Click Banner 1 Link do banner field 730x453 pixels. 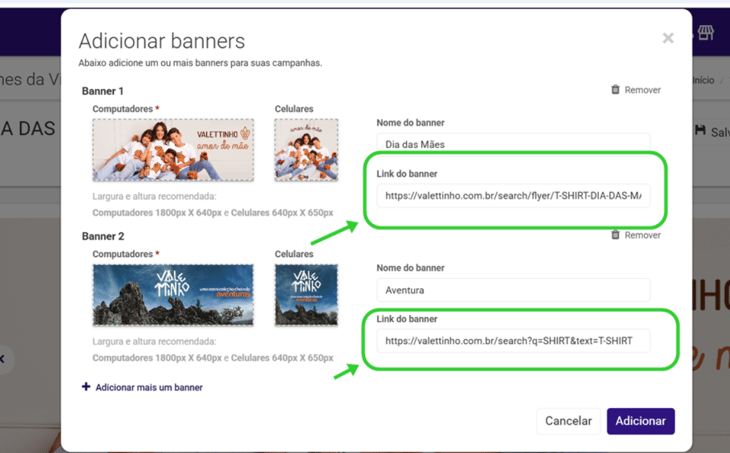click(512, 196)
